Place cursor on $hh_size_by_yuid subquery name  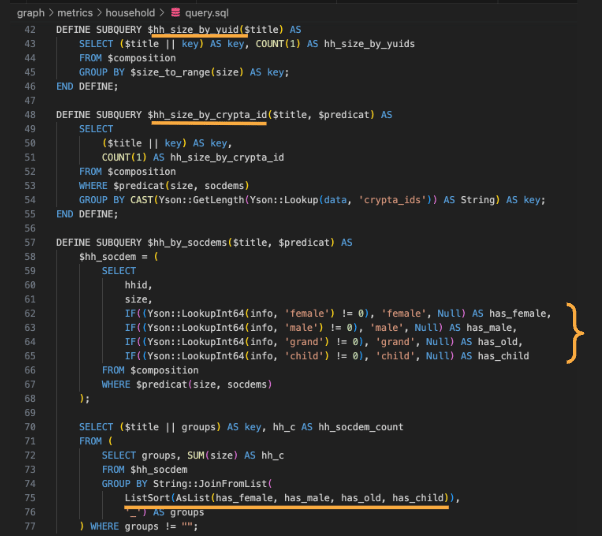(193, 30)
